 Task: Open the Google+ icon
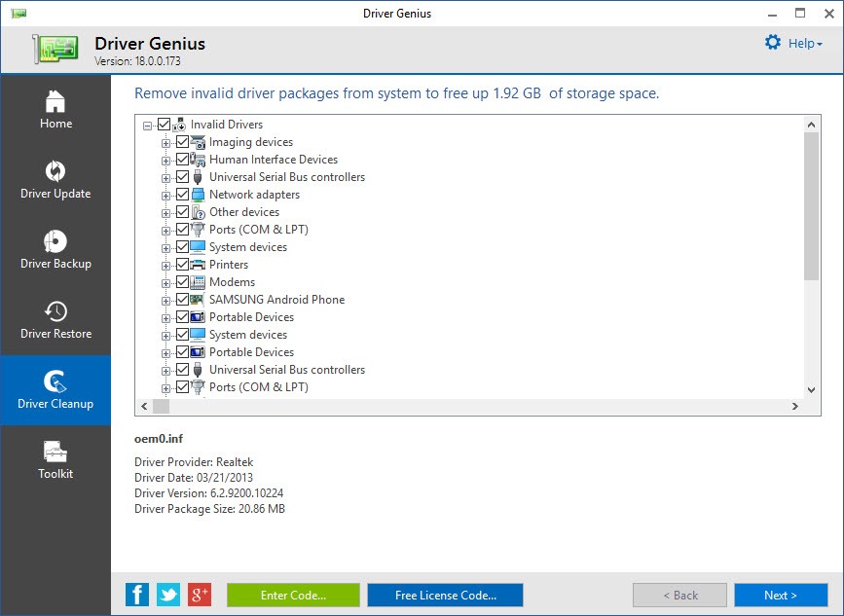[200, 595]
